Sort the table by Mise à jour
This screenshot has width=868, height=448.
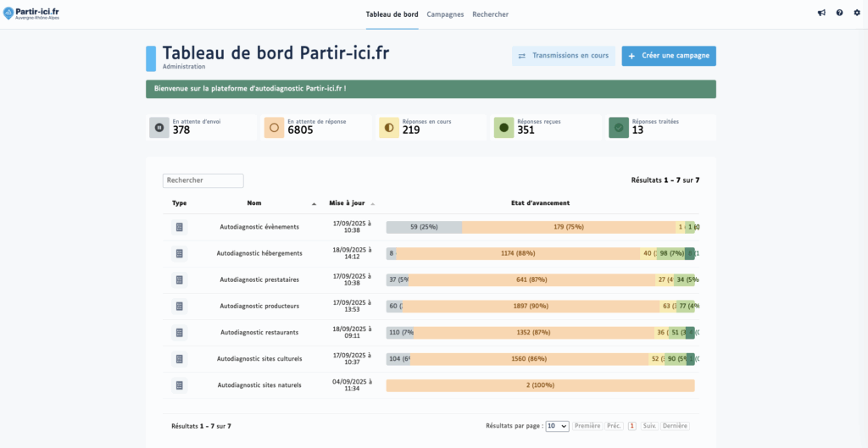click(x=347, y=203)
